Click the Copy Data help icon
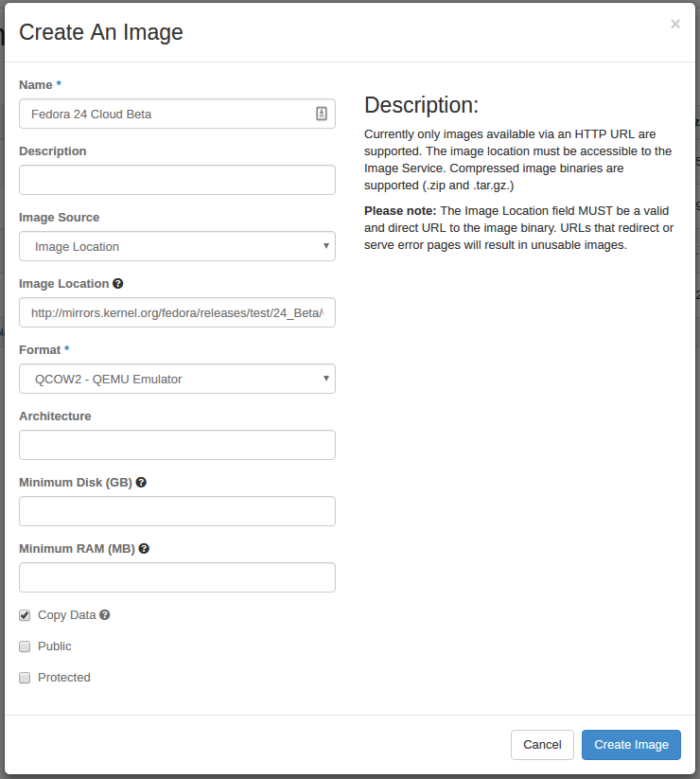Viewport: 700px width, 779px height. [x=105, y=614]
